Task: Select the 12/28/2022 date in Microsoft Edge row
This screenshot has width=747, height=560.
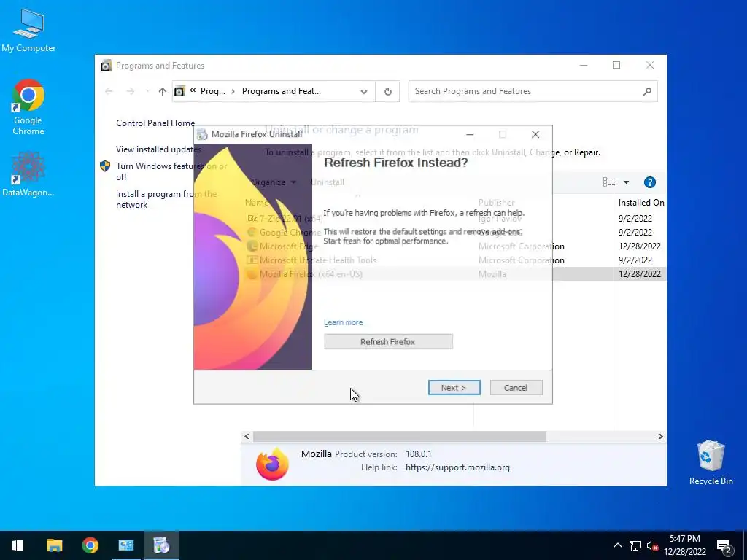Action: [639, 246]
